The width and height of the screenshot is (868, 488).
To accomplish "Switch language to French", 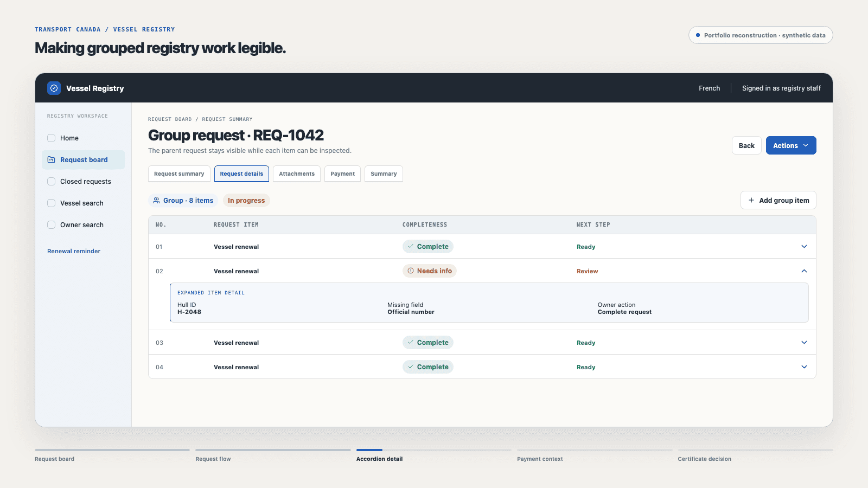I will click(x=710, y=88).
